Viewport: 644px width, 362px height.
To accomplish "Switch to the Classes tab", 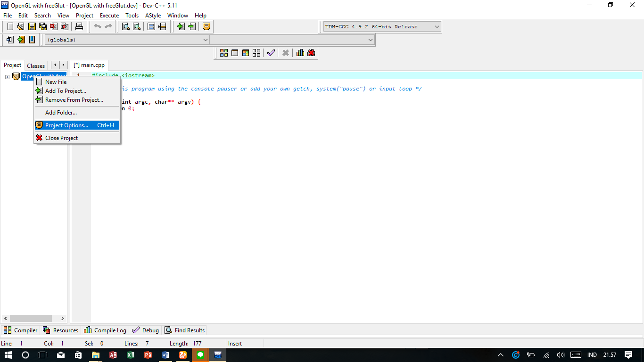I will pos(36,65).
